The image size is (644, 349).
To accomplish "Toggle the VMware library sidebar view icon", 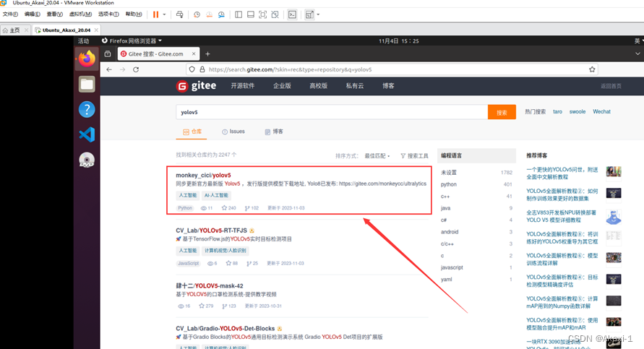I will tap(239, 14).
